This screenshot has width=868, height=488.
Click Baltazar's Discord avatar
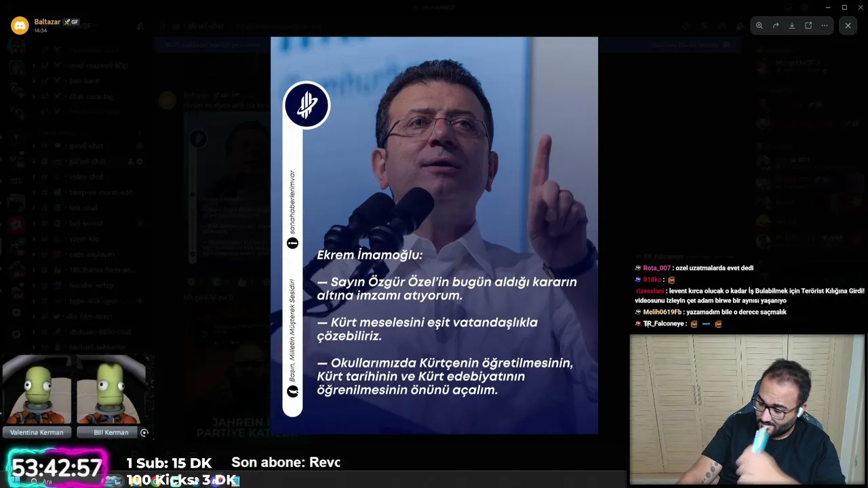20,26
